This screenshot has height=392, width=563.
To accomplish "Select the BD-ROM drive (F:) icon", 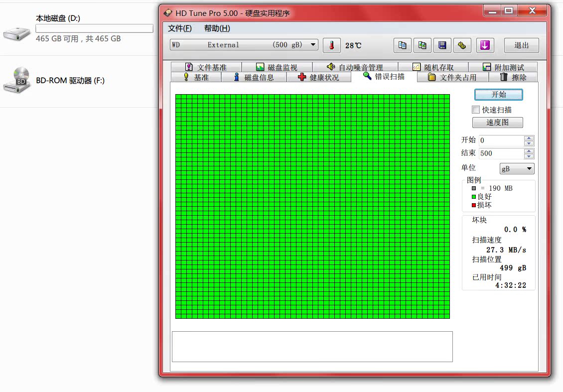I will click(17, 80).
